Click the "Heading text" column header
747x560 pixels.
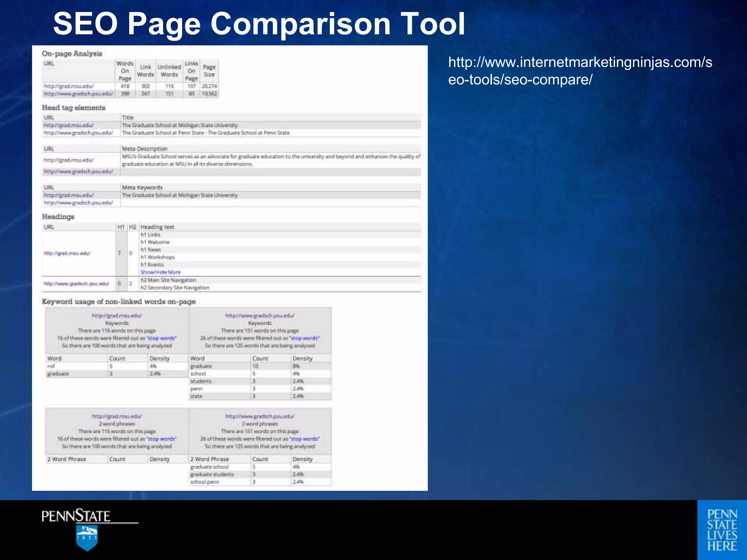pyautogui.click(x=157, y=227)
